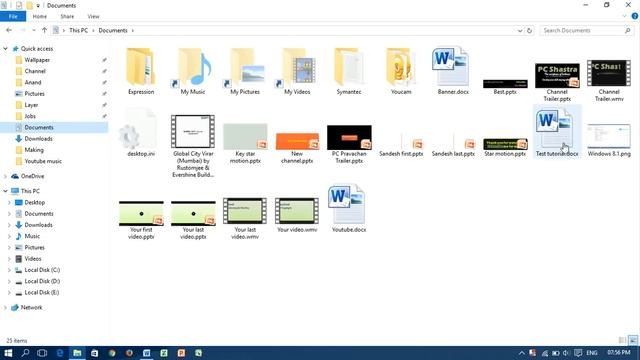Open the File ribbon tab
The width and height of the screenshot is (640, 360).
[13, 16]
